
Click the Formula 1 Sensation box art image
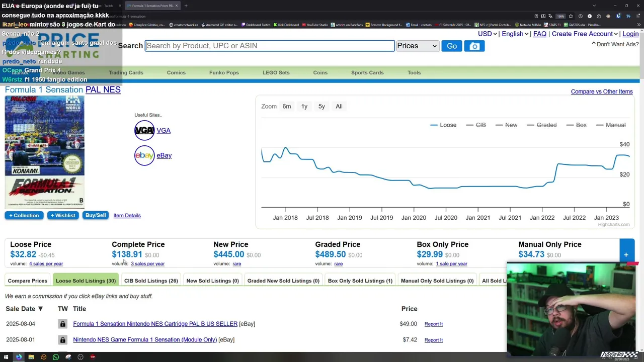click(45, 151)
